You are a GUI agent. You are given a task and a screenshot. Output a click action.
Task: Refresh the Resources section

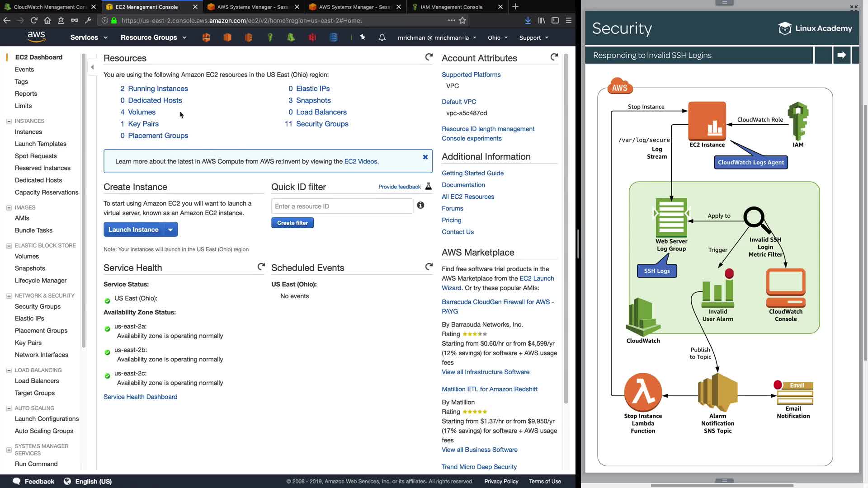tap(429, 57)
